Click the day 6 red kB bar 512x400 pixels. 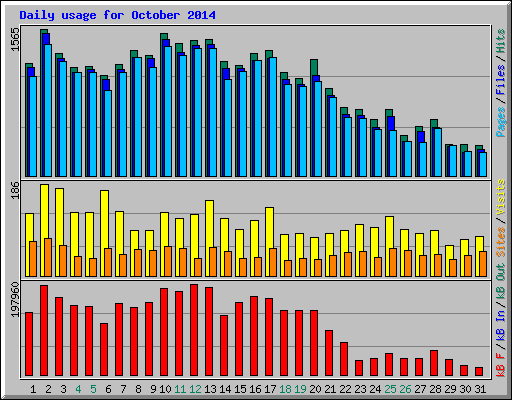point(104,349)
